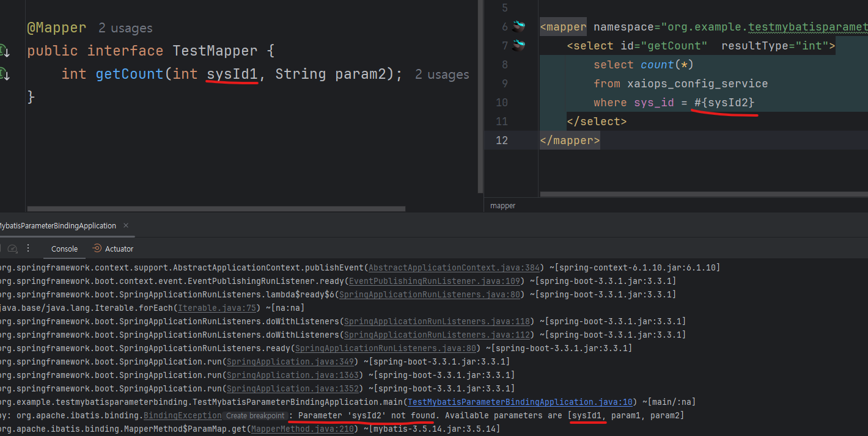Click horizontal scrollbar under Java editor
This screenshot has height=436, width=868.
pyautogui.click(x=215, y=209)
